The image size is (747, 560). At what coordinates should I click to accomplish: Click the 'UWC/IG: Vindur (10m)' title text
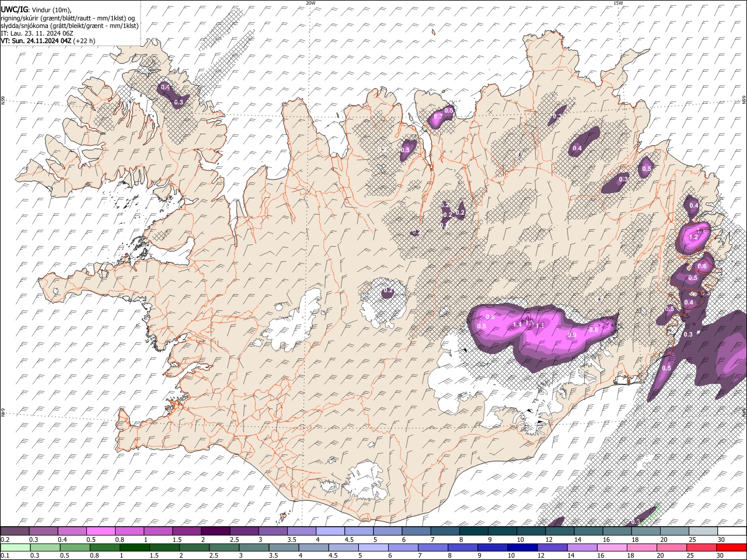[x=36, y=9]
